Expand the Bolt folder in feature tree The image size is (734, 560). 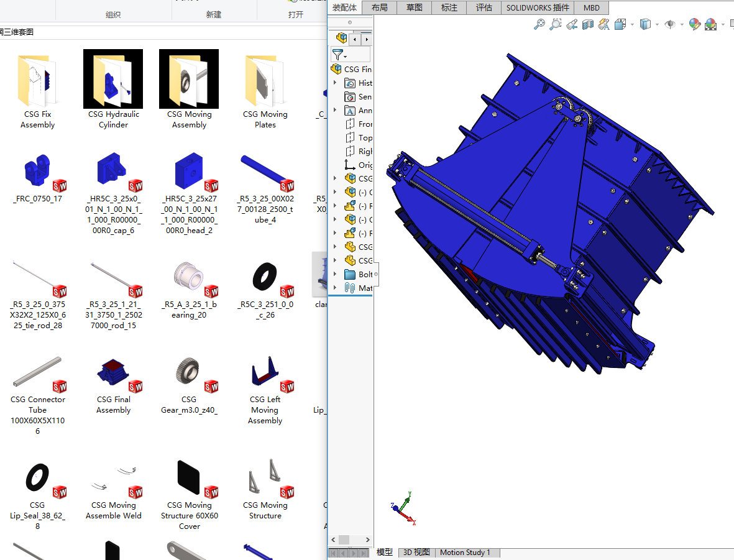pyautogui.click(x=335, y=274)
